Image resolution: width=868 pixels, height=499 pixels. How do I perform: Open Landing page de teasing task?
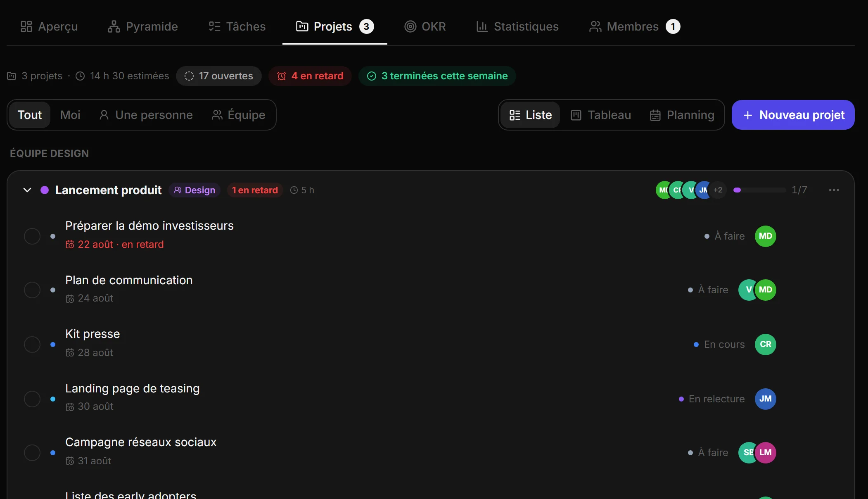(132, 388)
